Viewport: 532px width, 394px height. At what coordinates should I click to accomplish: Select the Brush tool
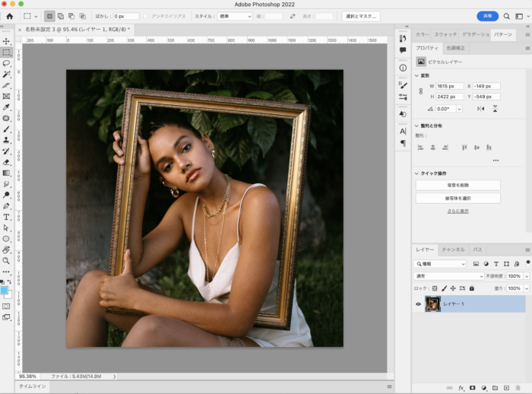(x=6, y=129)
